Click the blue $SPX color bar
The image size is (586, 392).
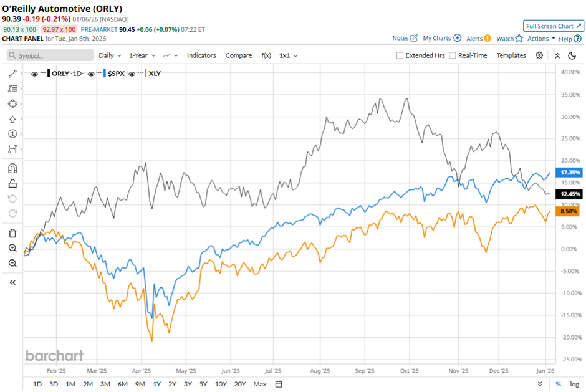105,74
